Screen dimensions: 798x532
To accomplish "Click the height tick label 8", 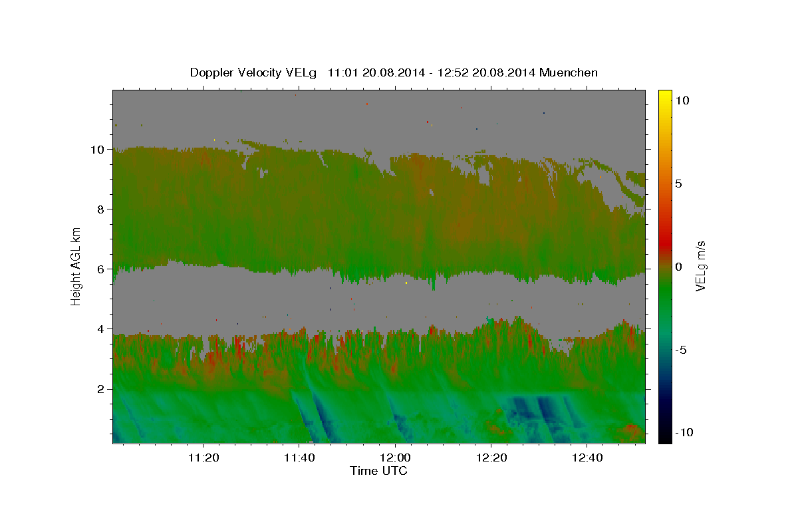I will (102, 209).
